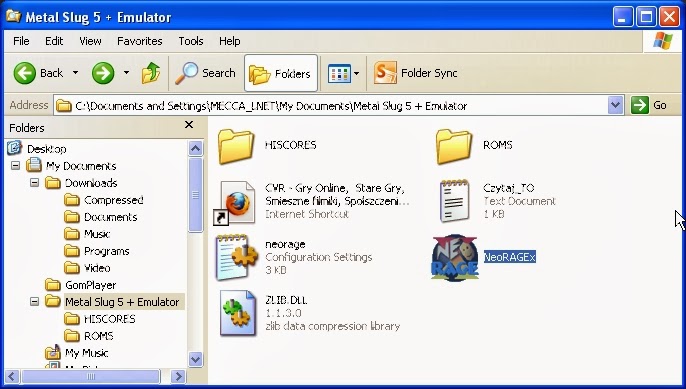Select Programs folder in tree
This screenshot has width=686, height=389.
point(106,251)
